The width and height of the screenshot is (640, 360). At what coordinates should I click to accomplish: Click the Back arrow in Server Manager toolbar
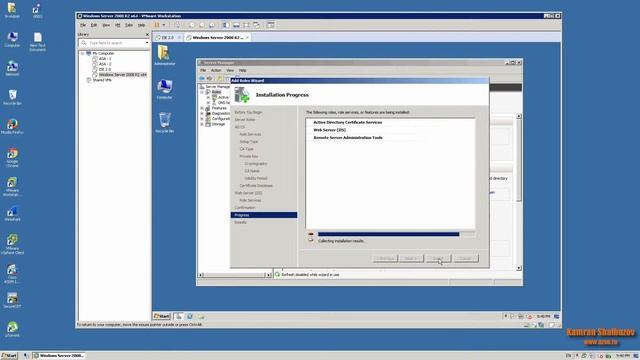coord(202,78)
